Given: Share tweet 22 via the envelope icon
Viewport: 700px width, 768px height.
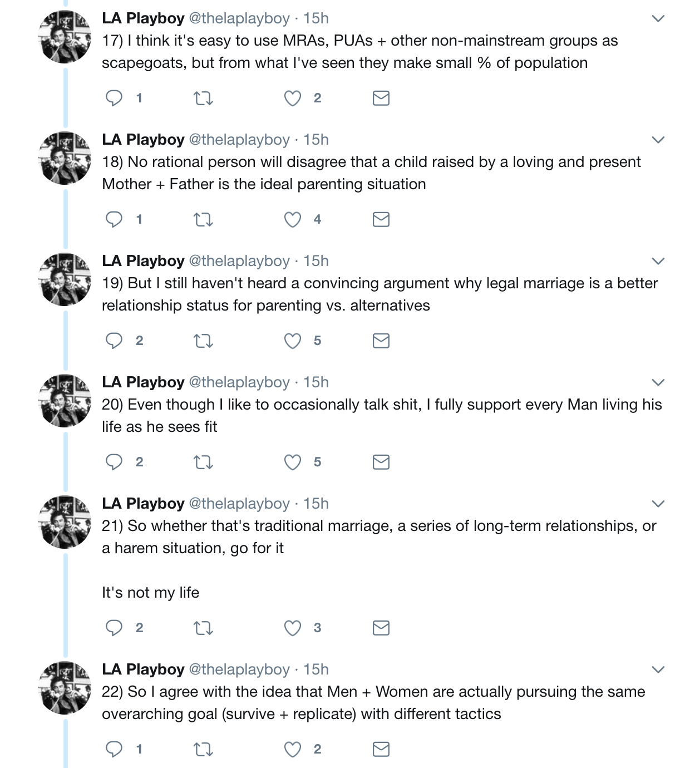Looking at the screenshot, I should pyautogui.click(x=381, y=749).
